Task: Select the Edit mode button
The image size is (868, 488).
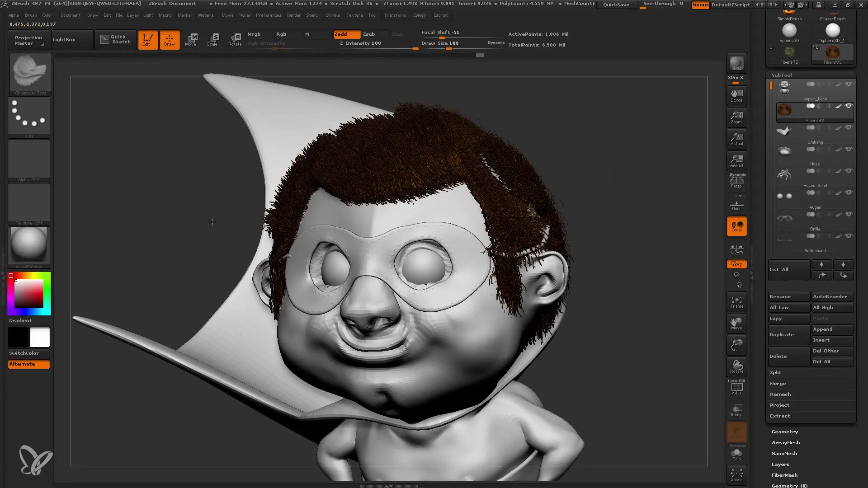Action: coord(146,39)
